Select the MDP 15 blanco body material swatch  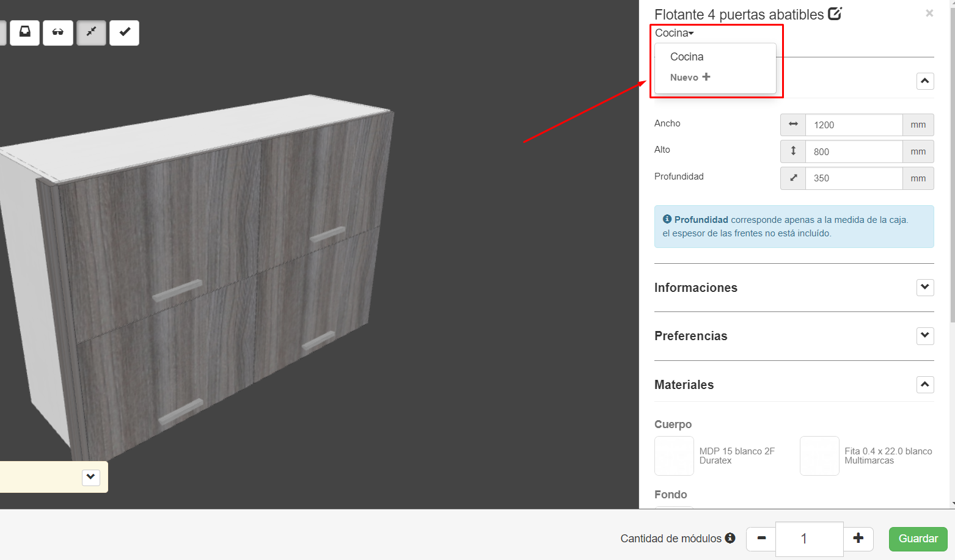tap(674, 456)
